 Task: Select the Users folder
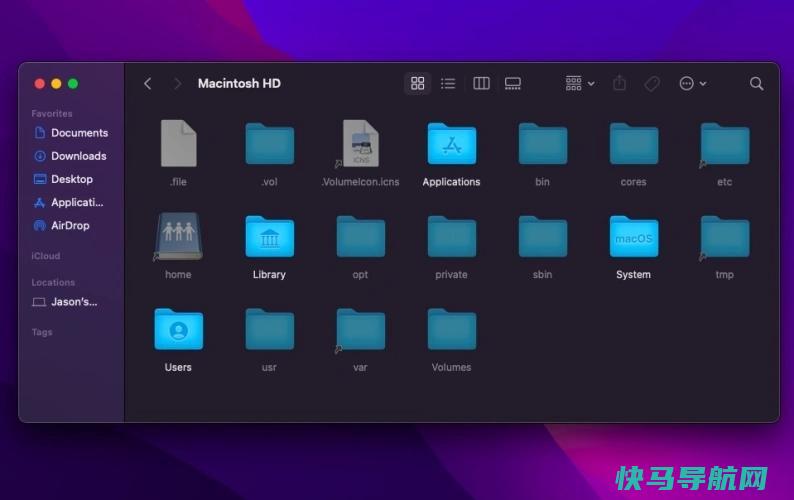point(178,329)
